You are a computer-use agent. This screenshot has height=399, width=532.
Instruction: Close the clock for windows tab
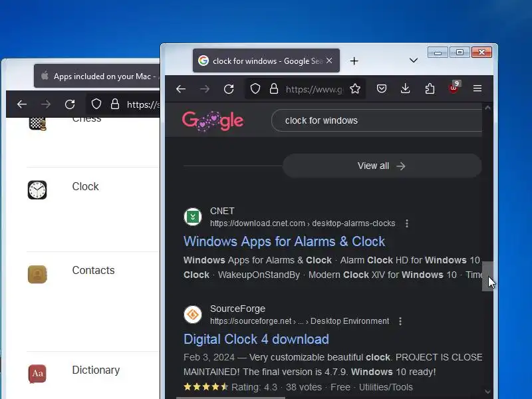329,61
